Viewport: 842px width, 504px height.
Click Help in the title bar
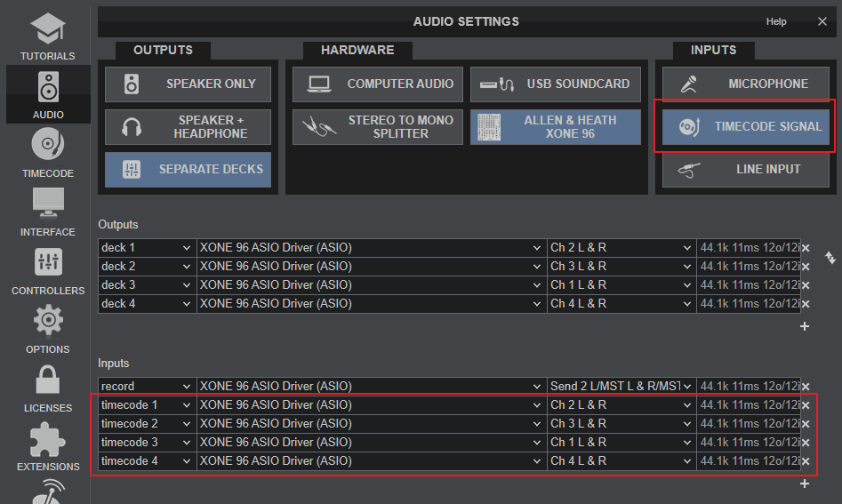pos(776,21)
